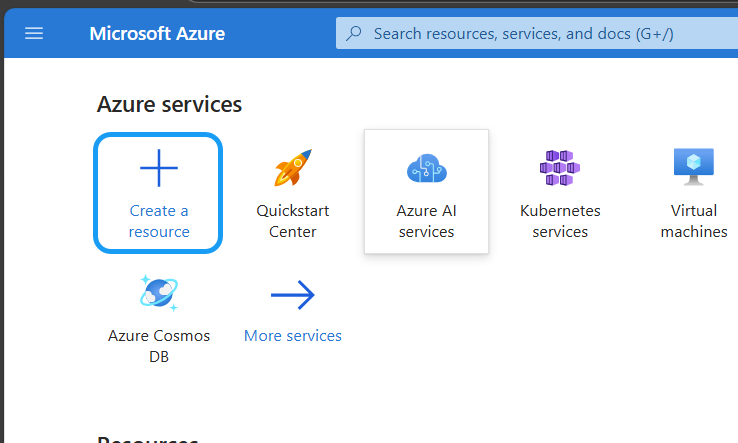
Task: Open Quickstart Center label
Action: coord(293,221)
